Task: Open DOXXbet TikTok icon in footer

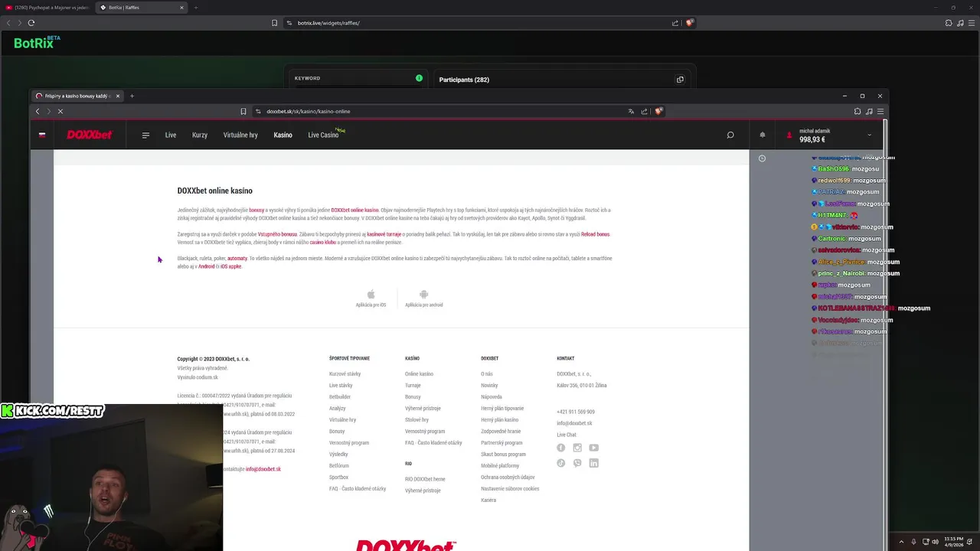Action: coord(561,463)
